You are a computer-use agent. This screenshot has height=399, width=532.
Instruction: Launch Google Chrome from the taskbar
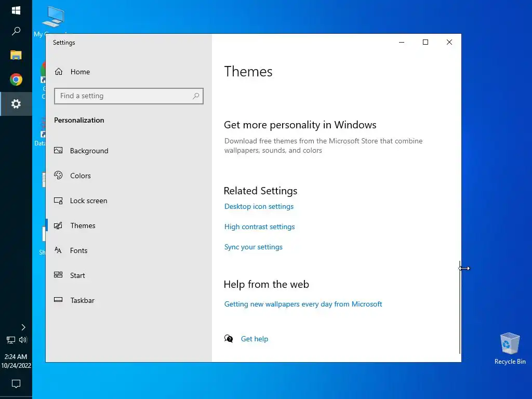coord(16,79)
